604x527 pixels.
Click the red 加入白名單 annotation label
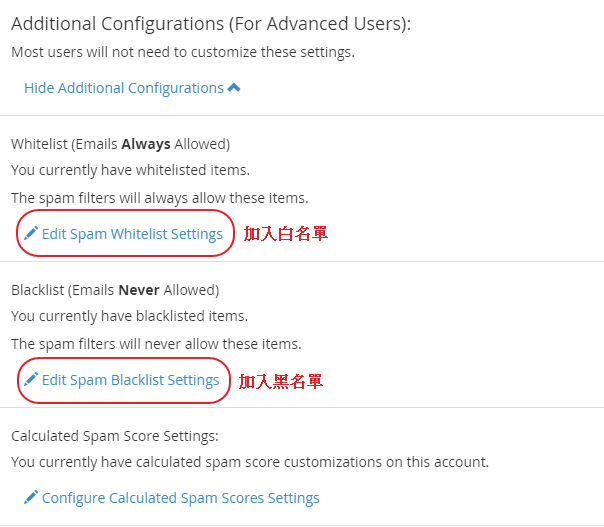point(286,234)
